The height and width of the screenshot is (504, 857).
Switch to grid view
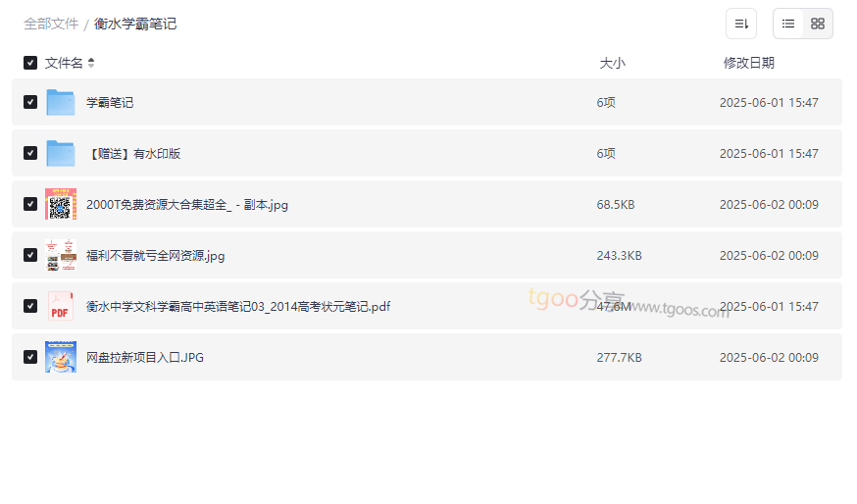(x=818, y=24)
